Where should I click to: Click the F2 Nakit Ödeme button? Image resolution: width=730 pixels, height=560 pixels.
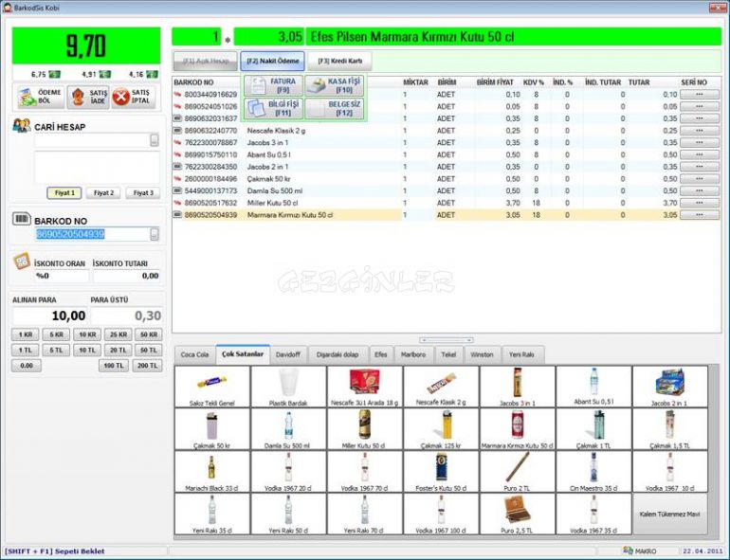[273, 61]
